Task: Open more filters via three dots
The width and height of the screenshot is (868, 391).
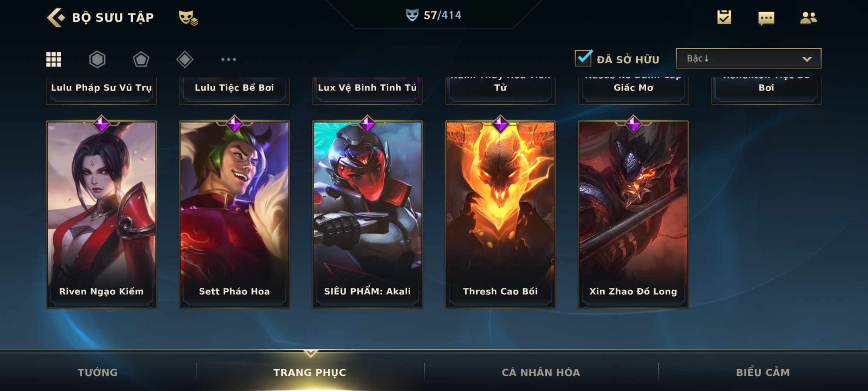Action: tap(229, 59)
